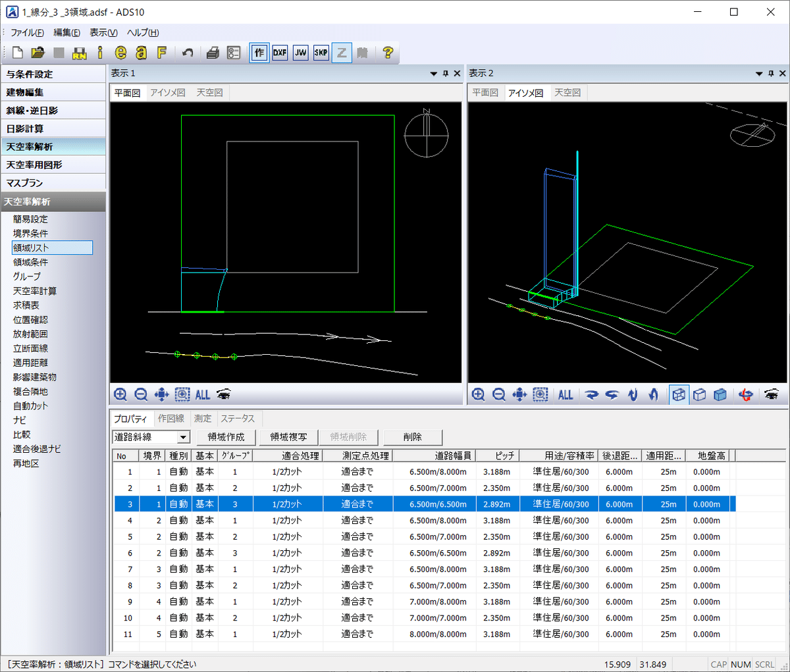The image size is (790, 672).
Task: Close the 表示1 panel
Action: point(457,73)
